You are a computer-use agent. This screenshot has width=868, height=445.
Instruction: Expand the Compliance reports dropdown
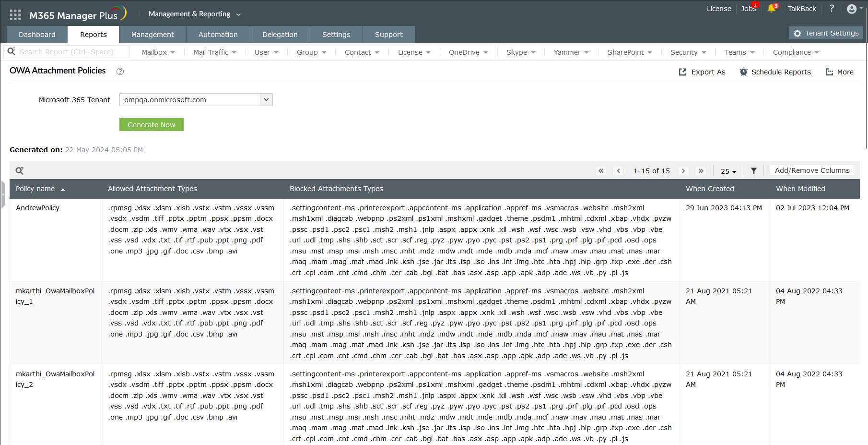tap(796, 52)
